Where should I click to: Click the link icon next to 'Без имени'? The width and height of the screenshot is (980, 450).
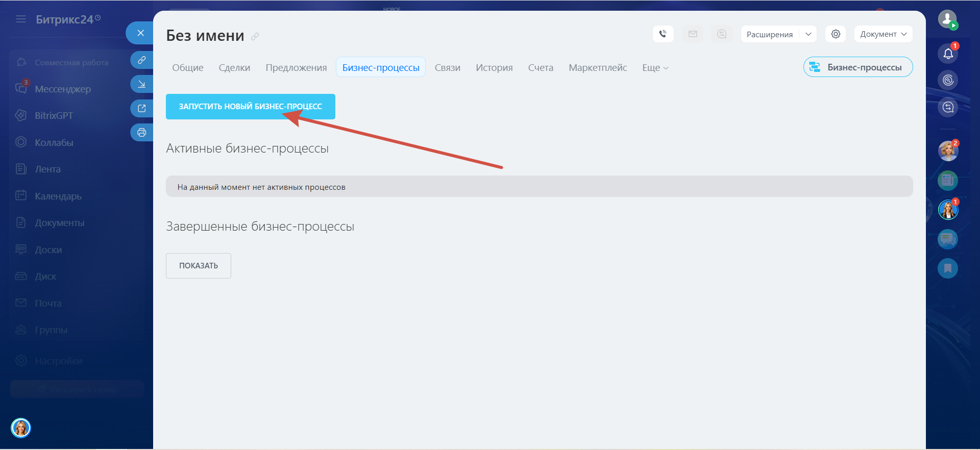pyautogui.click(x=255, y=36)
